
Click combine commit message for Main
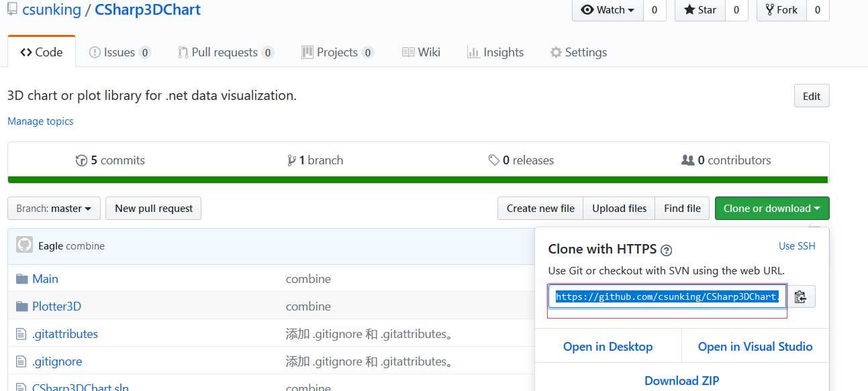pos(308,279)
